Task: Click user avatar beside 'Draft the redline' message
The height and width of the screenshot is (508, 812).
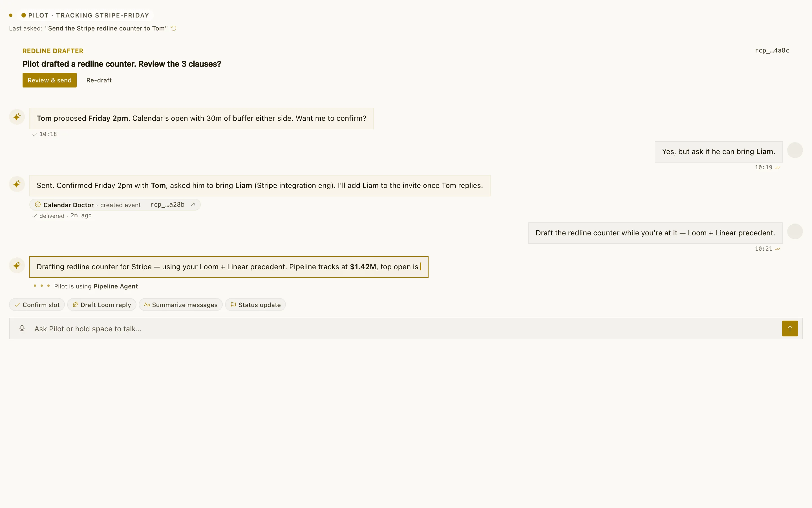Action: 795,231
